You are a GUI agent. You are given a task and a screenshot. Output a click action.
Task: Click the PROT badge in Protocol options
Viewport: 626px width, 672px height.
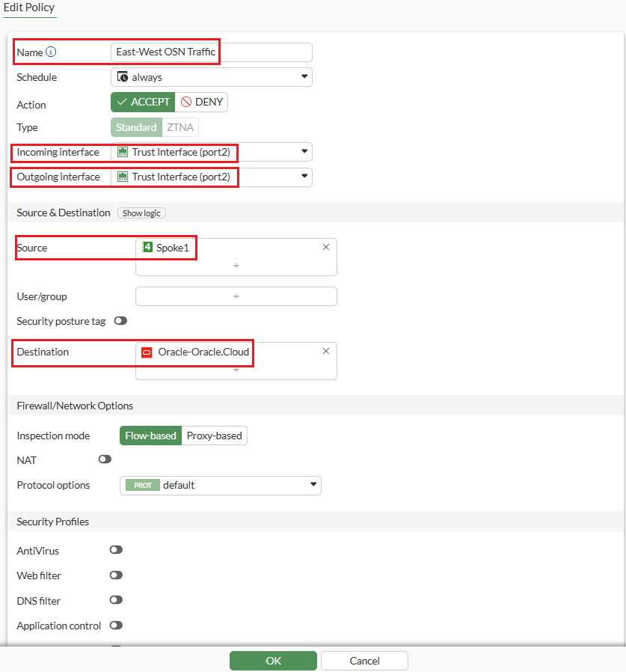click(x=143, y=485)
